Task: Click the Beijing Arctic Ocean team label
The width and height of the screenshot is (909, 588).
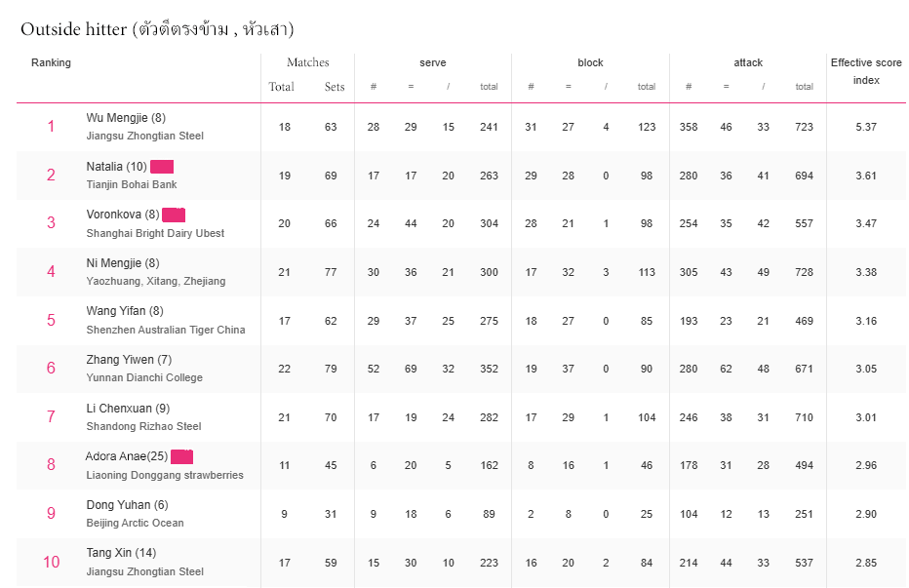Action: pyautogui.click(x=135, y=523)
